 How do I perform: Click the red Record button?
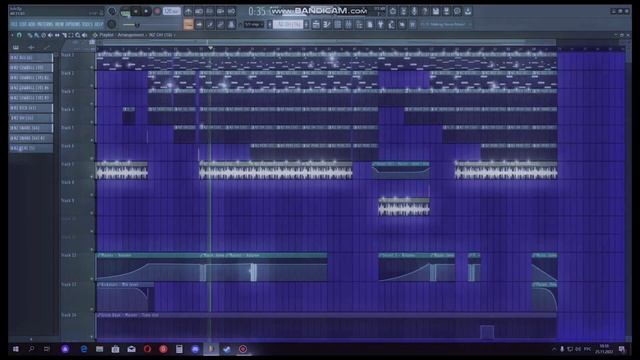[157, 11]
